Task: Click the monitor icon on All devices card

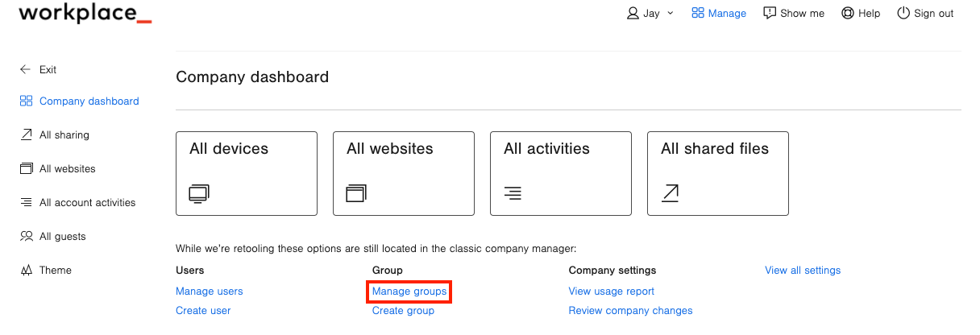Action: [199, 193]
